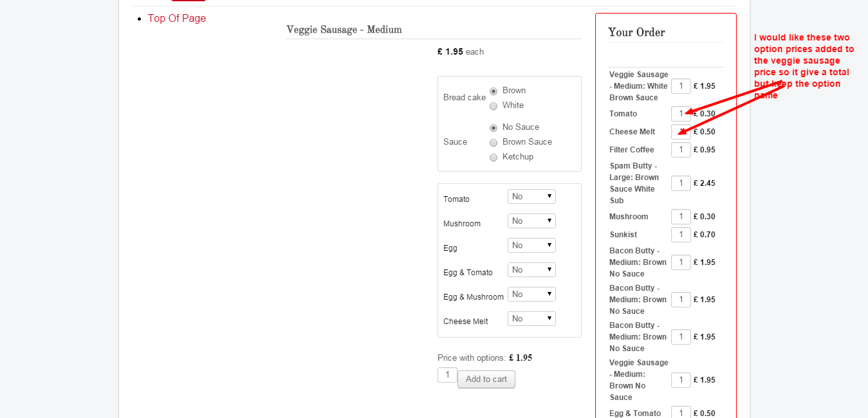Image resolution: width=868 pixels, height=418 pixels.
Task: Open the Egg & Mushroom dropdown
Action: [531, 294]
